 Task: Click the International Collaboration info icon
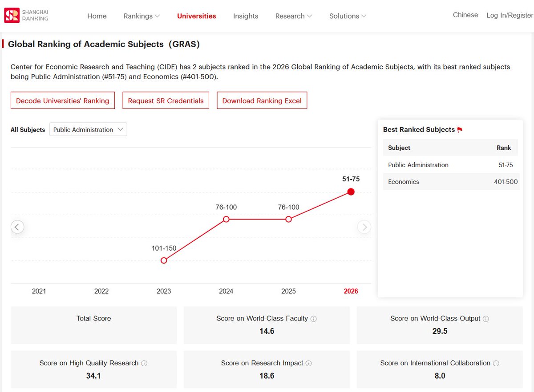pyautogui.click(x=496, y=364)
